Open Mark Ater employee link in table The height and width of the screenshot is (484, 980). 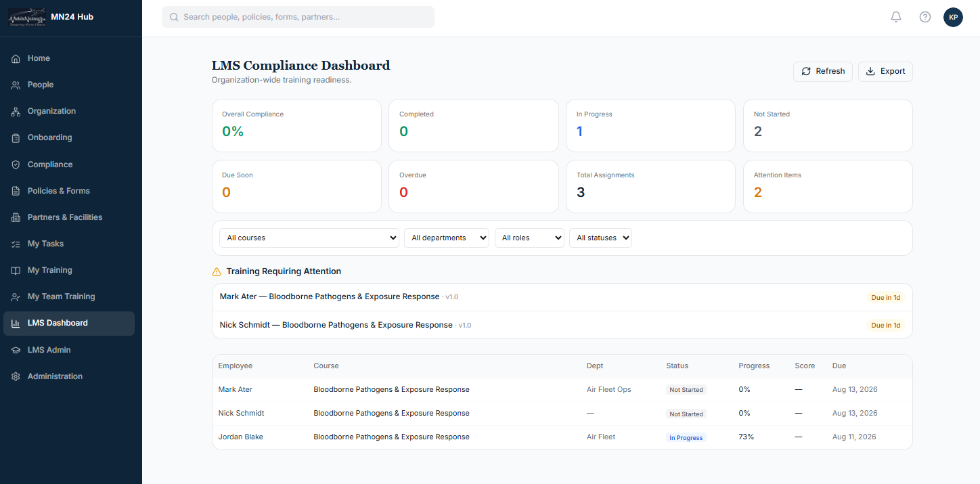point(235,389)
